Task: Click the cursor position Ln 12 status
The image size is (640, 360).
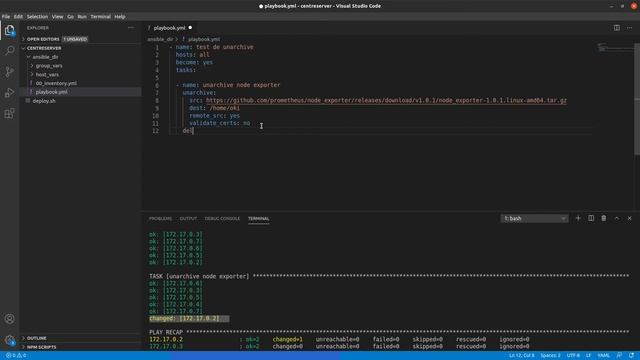Action: [522, 356]
